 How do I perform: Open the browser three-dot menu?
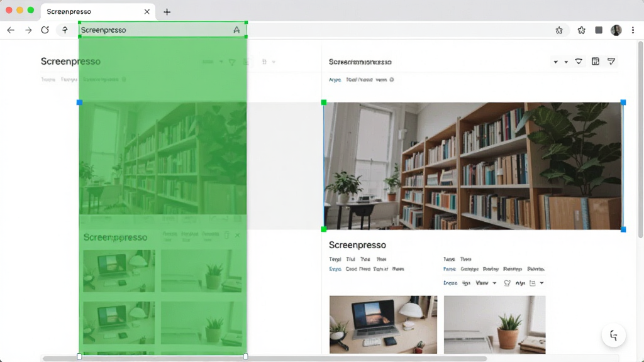(x=633, y=30)
